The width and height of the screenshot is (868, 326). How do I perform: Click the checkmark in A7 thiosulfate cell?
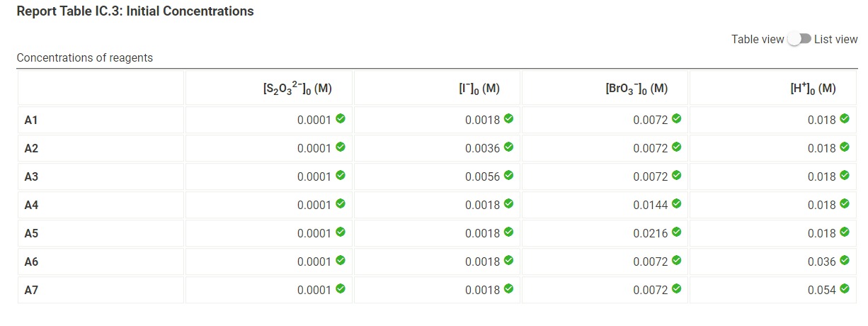[x=341, y=289]
